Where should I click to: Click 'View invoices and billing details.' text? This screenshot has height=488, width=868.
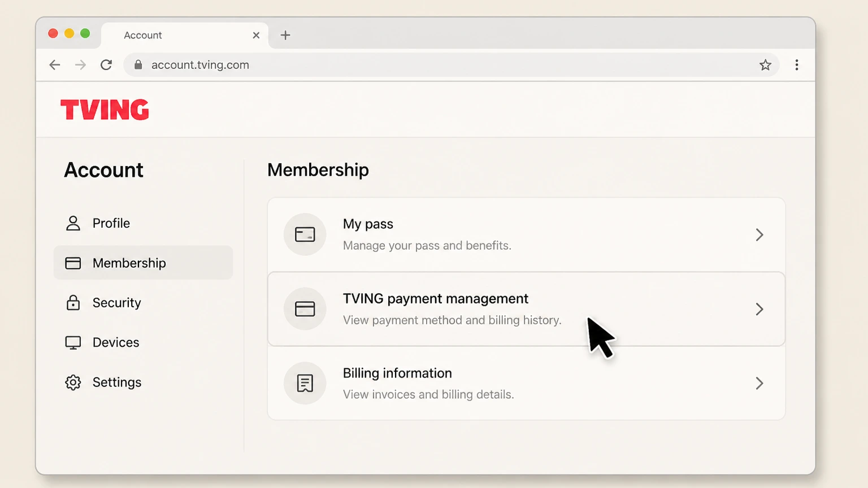pos(428,394)
